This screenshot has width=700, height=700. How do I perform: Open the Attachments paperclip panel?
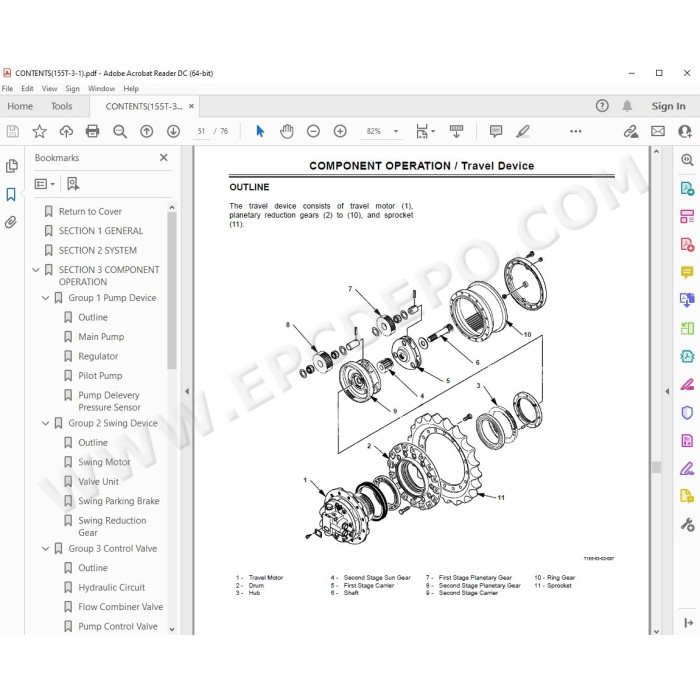tap(11, 222)
